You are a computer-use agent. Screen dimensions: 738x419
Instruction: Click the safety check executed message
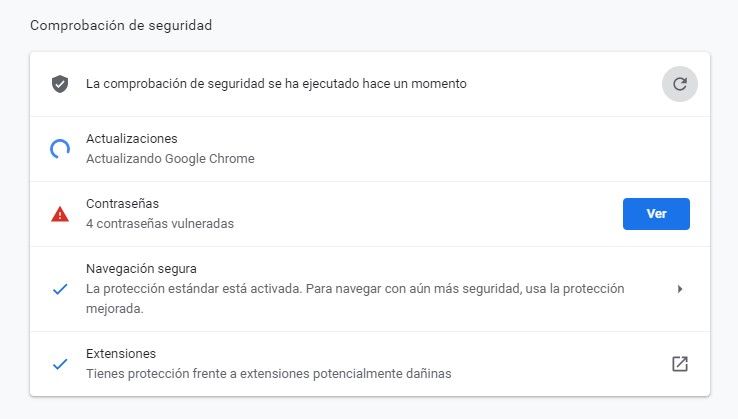pyautogui.click(x=276, y=84)
